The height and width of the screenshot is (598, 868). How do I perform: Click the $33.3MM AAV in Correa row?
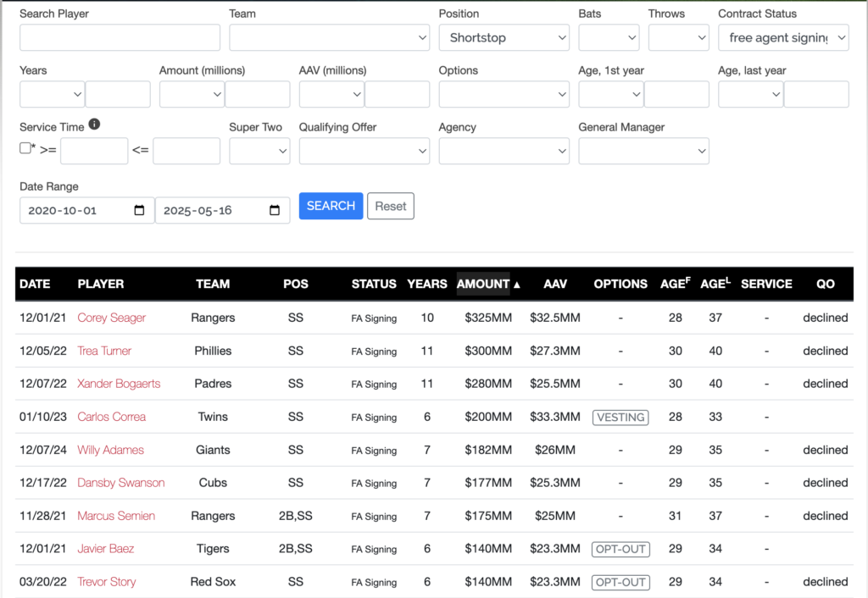554,417
